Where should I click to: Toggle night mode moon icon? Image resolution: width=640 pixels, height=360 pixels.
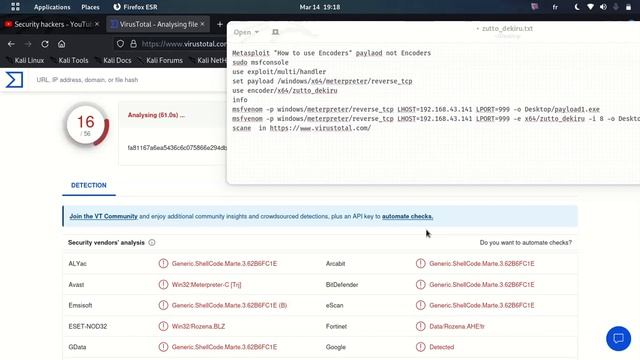coord(577,7)
